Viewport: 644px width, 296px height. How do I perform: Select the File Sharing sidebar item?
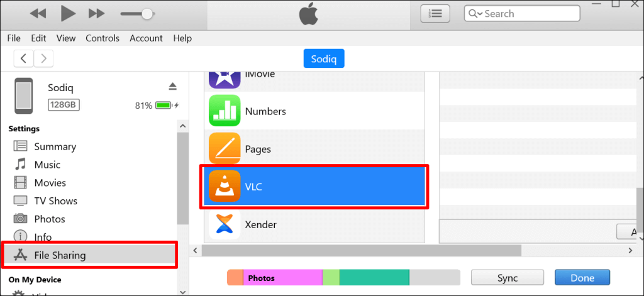click(x=60, y=255)
